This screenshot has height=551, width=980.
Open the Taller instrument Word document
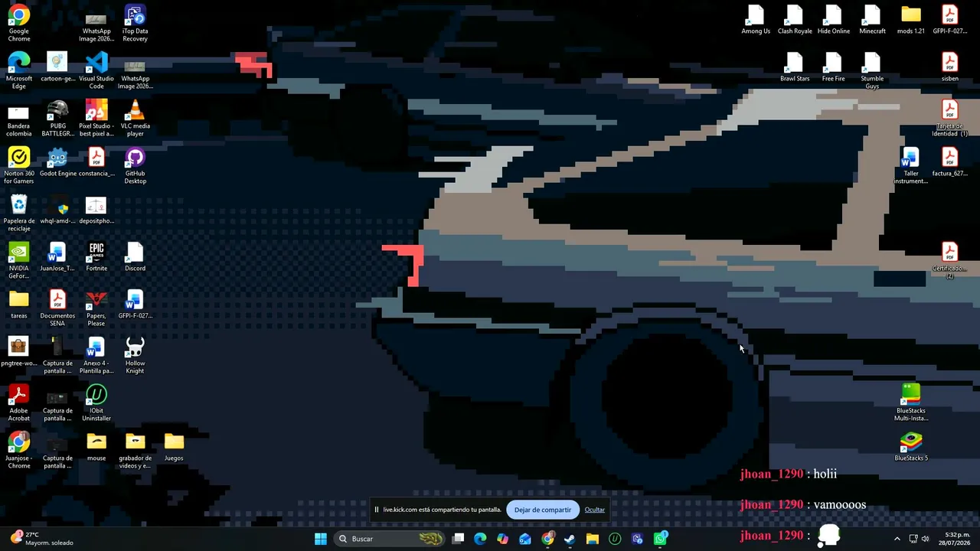(x=911, y=166)
